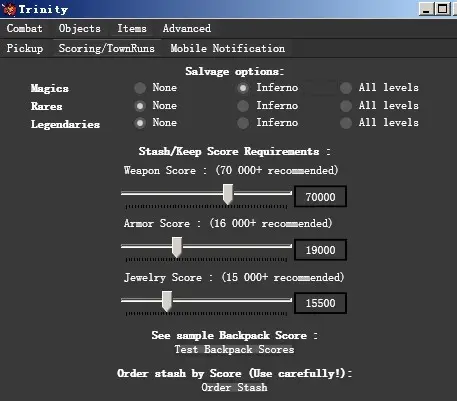
Task: Open the Combat tab
Action: pyautogui.click(x=25, y=29)
